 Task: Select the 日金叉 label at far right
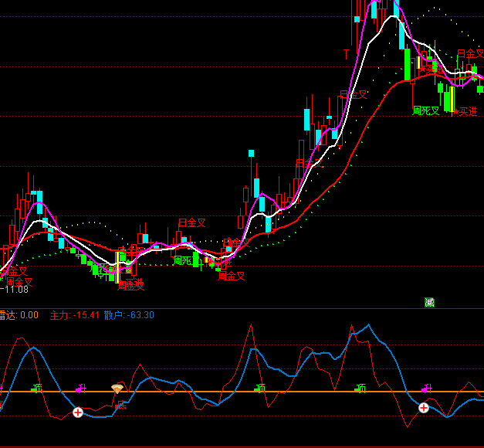pos(472,53)
